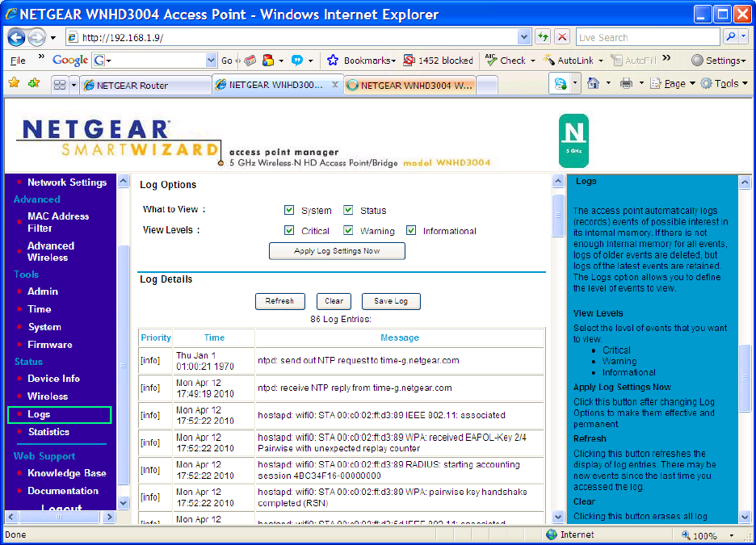756x545 pixels.
Task: Click the Google toolbar chat bubble icon
Action: (x=297, y=61)
